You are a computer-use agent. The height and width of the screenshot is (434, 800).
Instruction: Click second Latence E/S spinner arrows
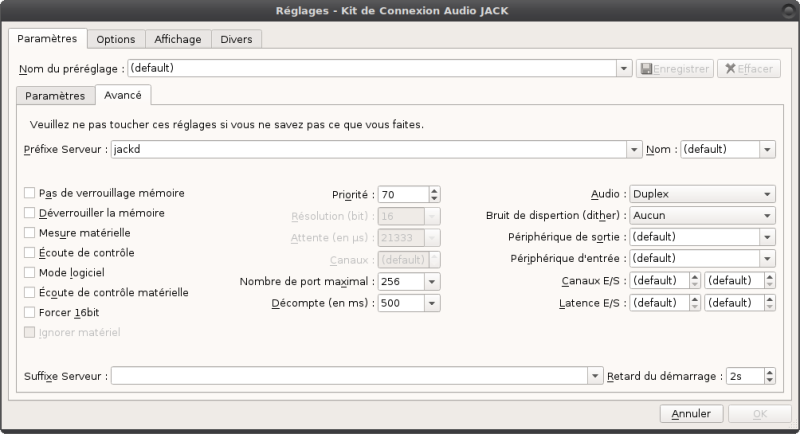pos(770,303)
